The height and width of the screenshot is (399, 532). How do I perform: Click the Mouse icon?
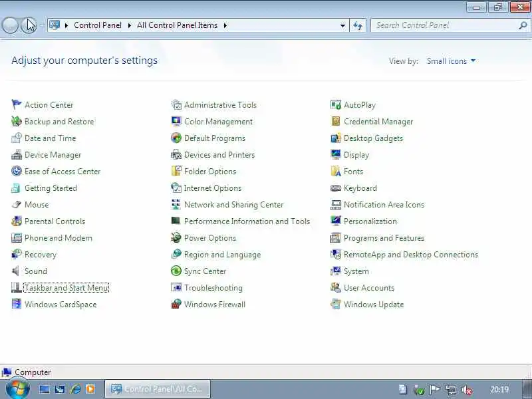tap(16, 204)
